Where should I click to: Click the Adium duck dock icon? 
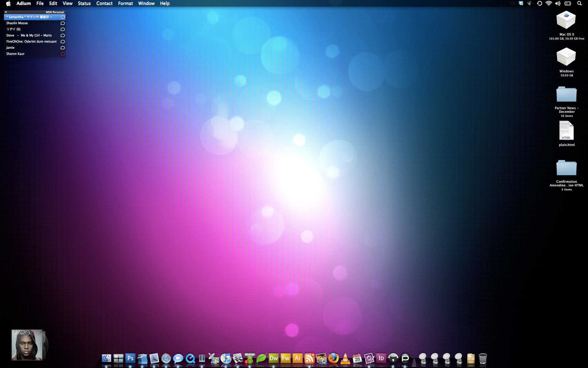click(x=250, y=359)
